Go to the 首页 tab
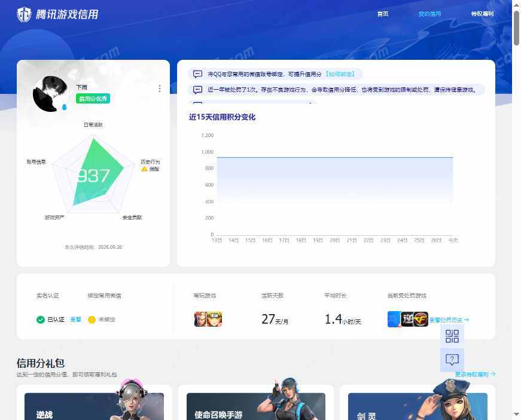This screenshot has width=521, height=420. (x=383, y=14)
